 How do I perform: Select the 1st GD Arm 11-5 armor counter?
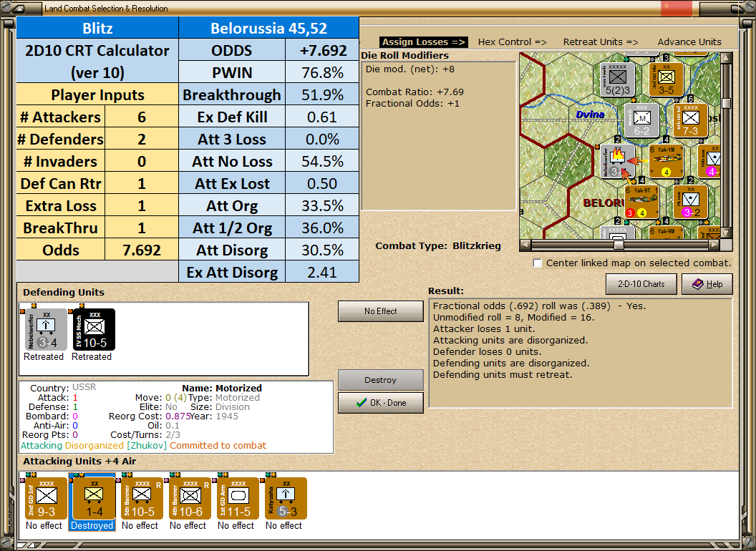click(x=238, y=499)
